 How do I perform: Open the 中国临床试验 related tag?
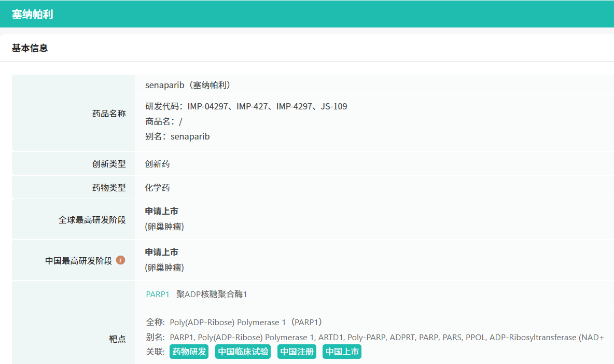pos(243,352)
